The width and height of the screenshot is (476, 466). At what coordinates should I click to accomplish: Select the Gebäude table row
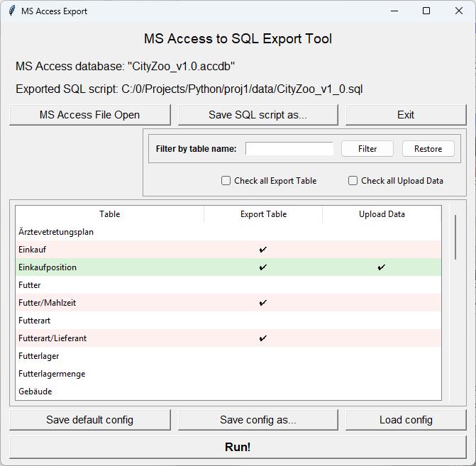228,392
